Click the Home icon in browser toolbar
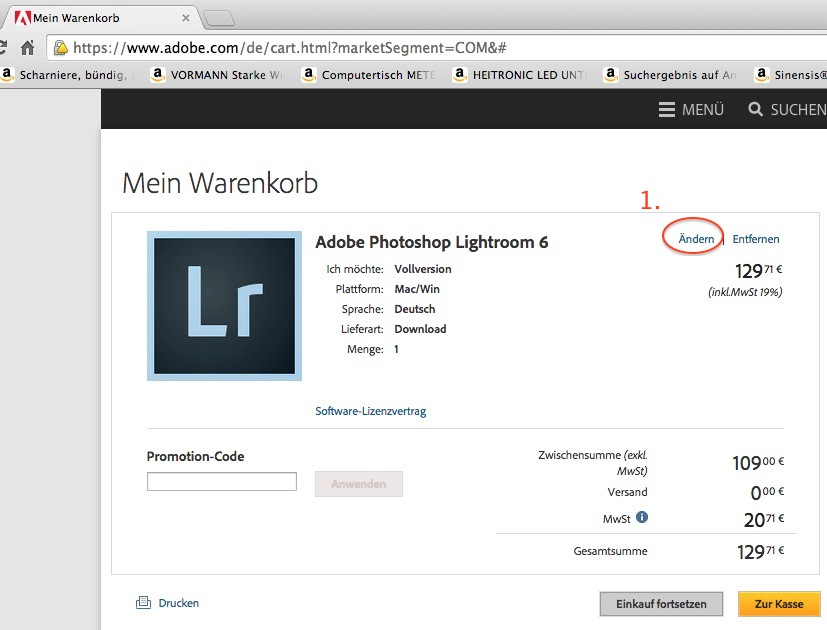 coord(27,47)
